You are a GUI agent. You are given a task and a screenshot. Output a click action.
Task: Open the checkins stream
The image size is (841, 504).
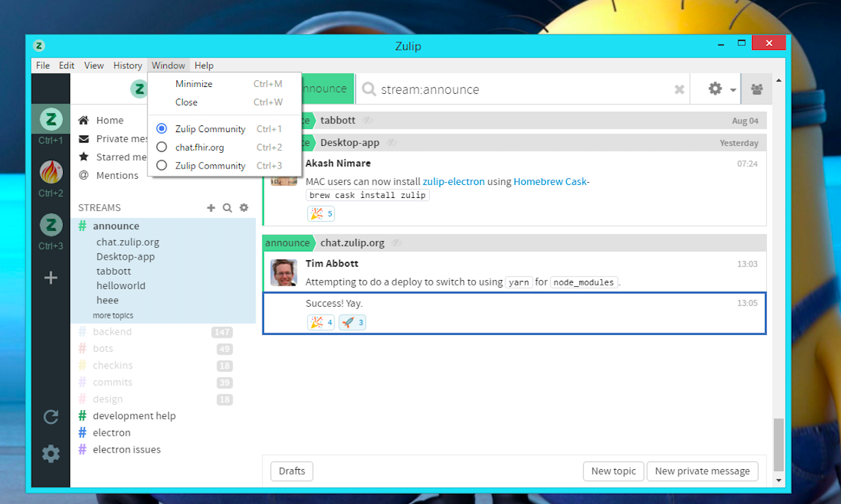pos(113,365)
